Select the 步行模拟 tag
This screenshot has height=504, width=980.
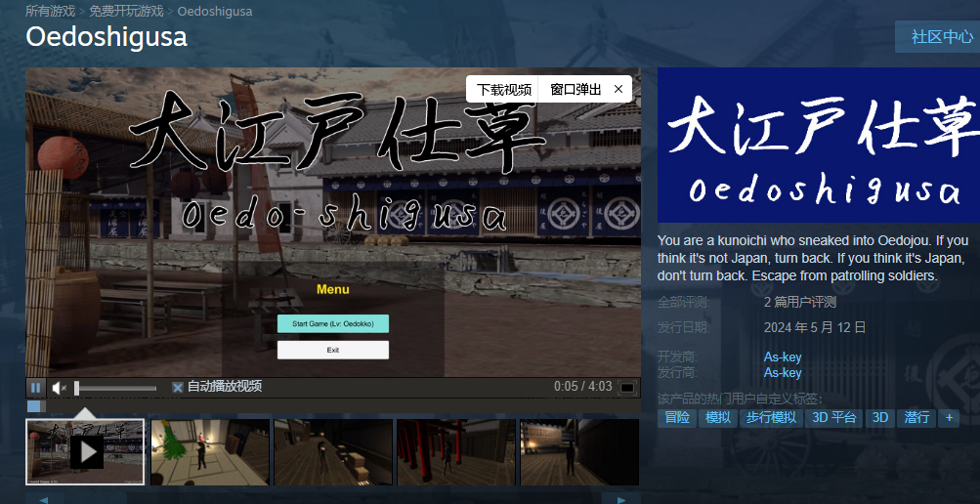[x=771, y=418]
